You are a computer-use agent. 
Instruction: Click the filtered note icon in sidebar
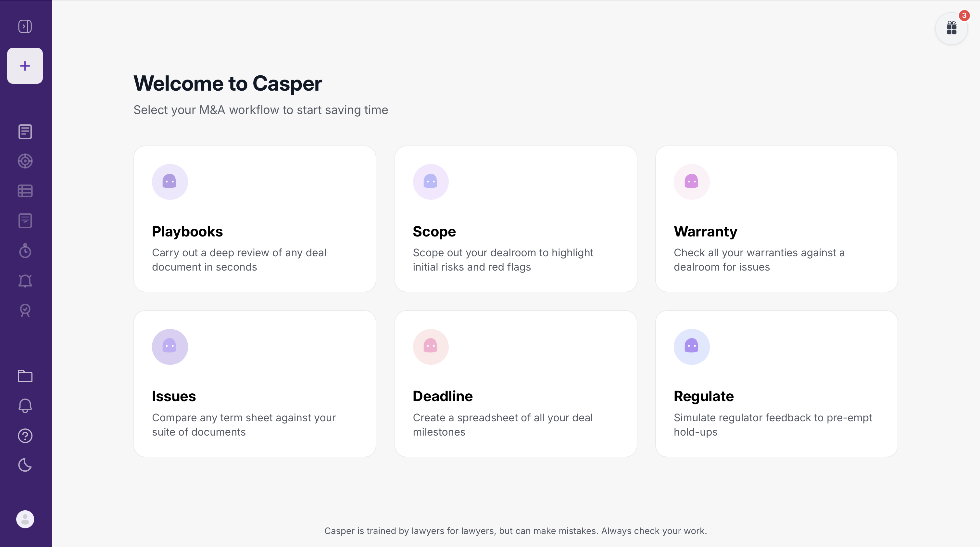(25, 221)
